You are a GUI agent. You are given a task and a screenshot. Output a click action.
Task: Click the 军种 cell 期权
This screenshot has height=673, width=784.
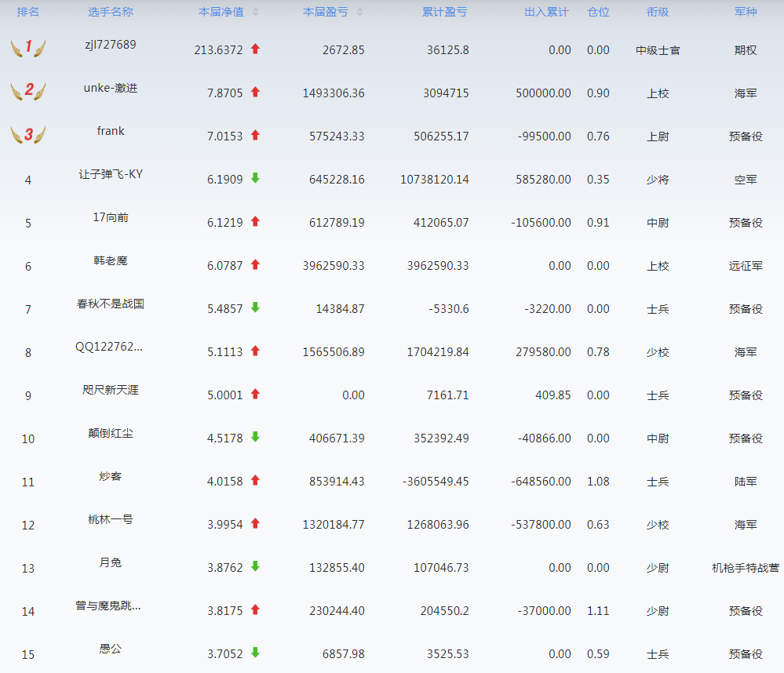tap(746, 50)
